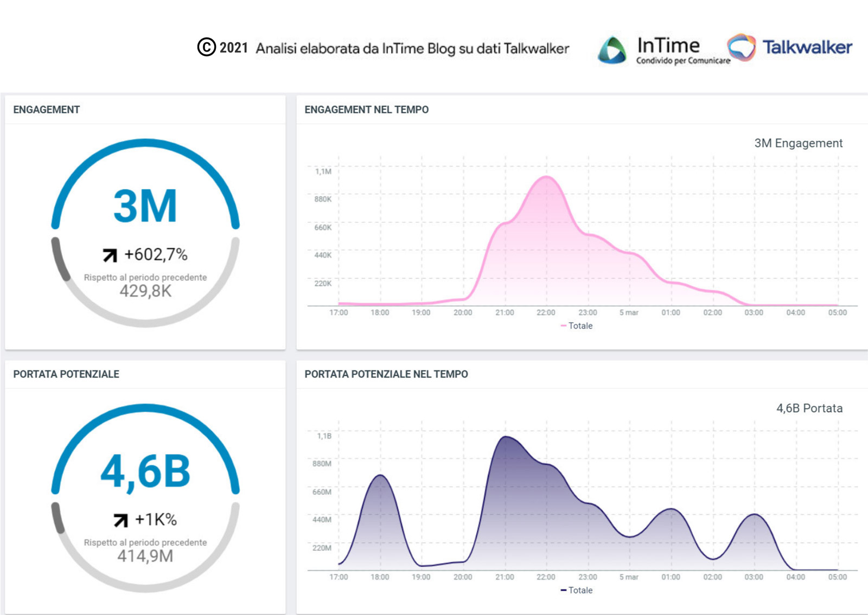The width and height of the screenshot is (868, 615).
Task: Click the ENGAGEMENT NEL TEMPO title
Action: [367, 110]
